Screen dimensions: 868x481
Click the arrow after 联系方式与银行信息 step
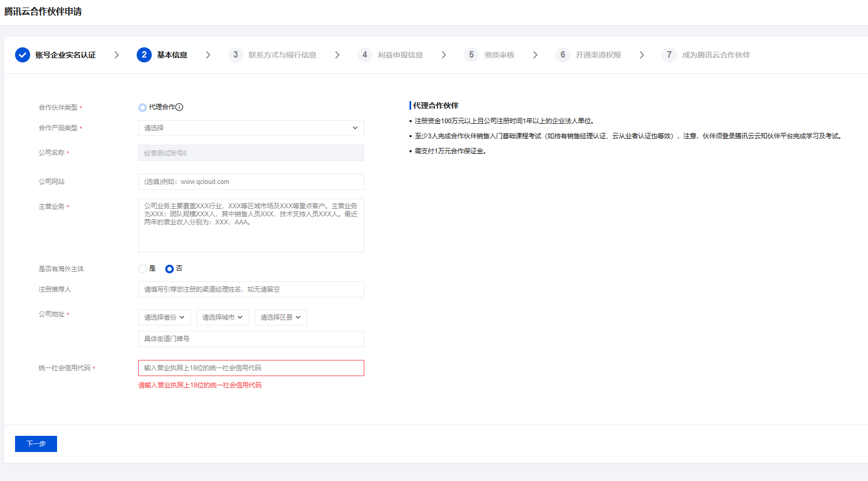337,55
